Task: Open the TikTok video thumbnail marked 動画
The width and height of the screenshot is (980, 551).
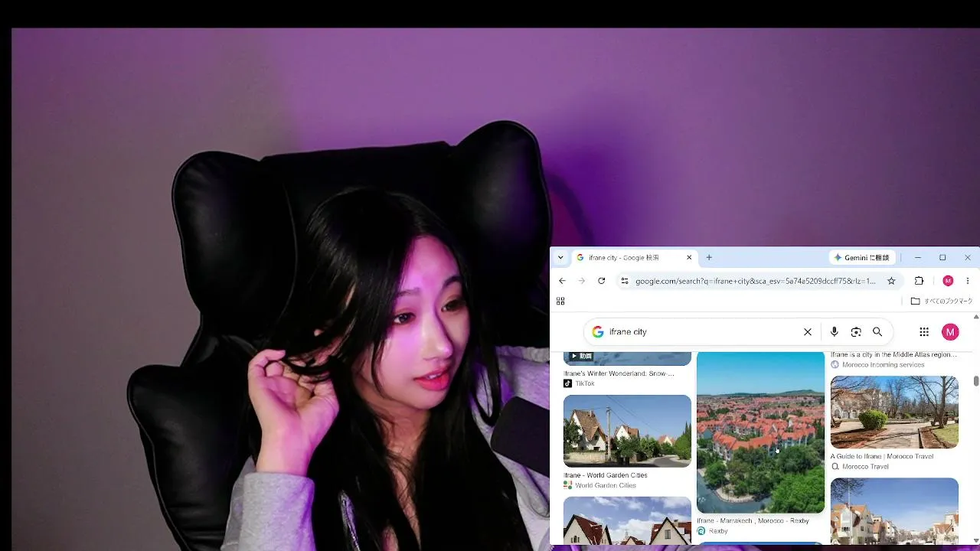Action: pyautogui.click(x=627, y=358)
